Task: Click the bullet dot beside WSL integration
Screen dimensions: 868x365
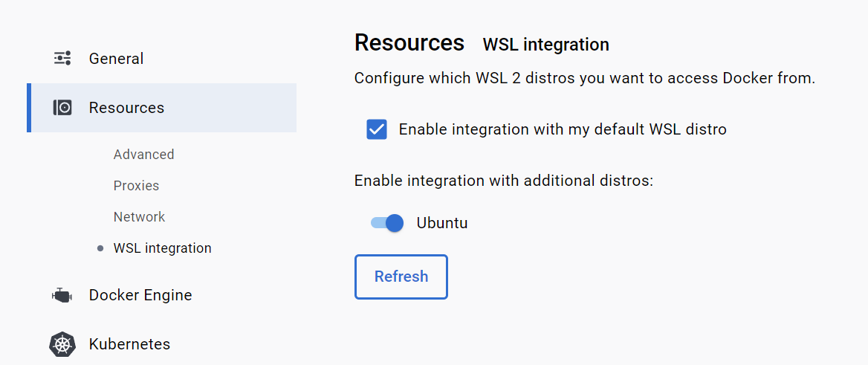Action: pos(100,248)
